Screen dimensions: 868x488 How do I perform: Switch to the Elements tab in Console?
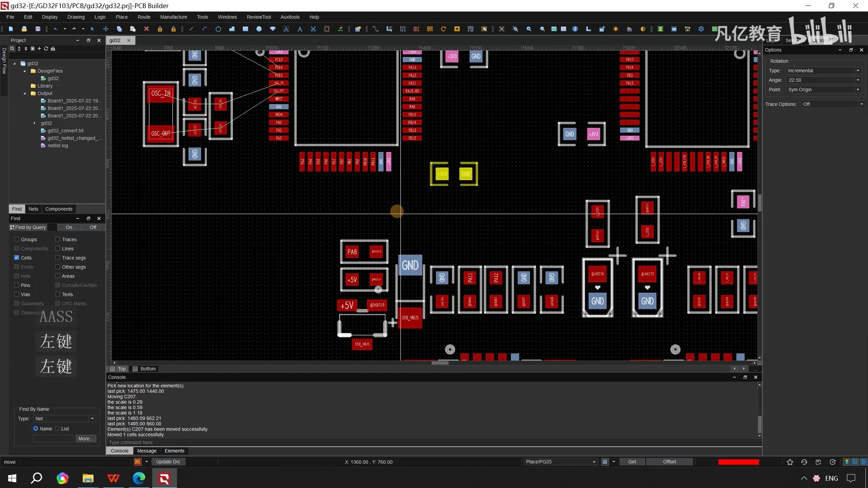(175, 450)
